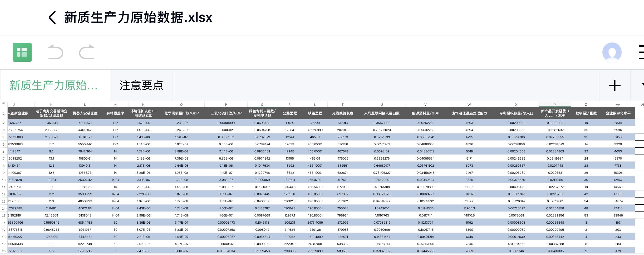Click the 数字经济指数 header cell
The image size is (644, 255).
pos(586,113)
